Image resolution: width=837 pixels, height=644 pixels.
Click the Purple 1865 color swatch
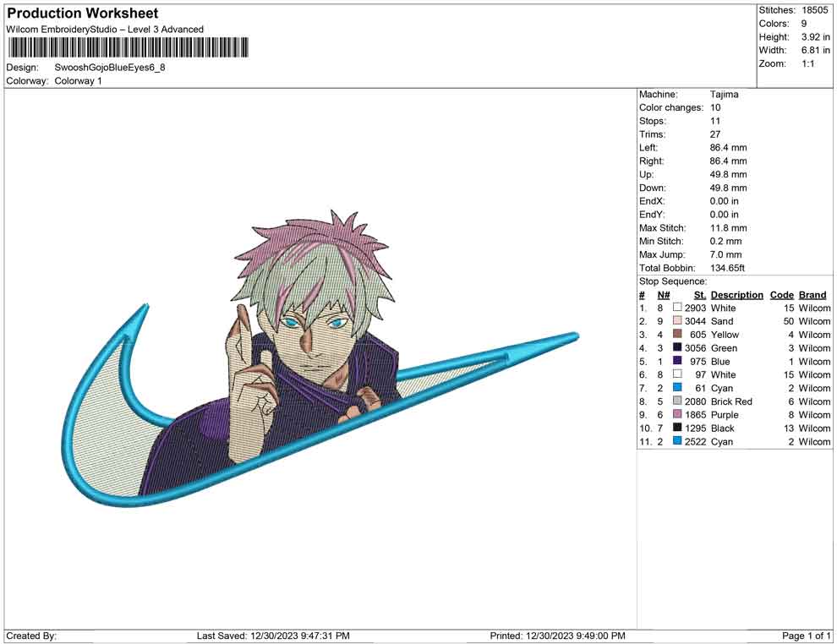click(677, 414)
